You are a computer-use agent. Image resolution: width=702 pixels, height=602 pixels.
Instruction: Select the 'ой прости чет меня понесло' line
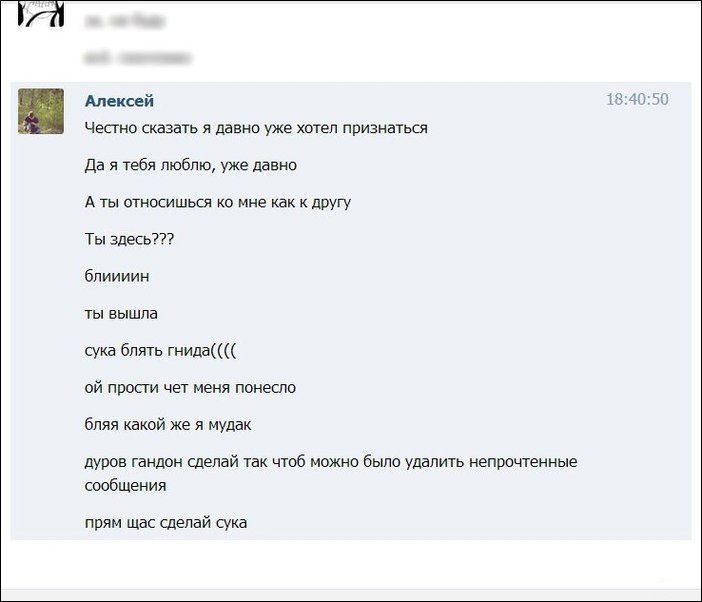point(190,388)
